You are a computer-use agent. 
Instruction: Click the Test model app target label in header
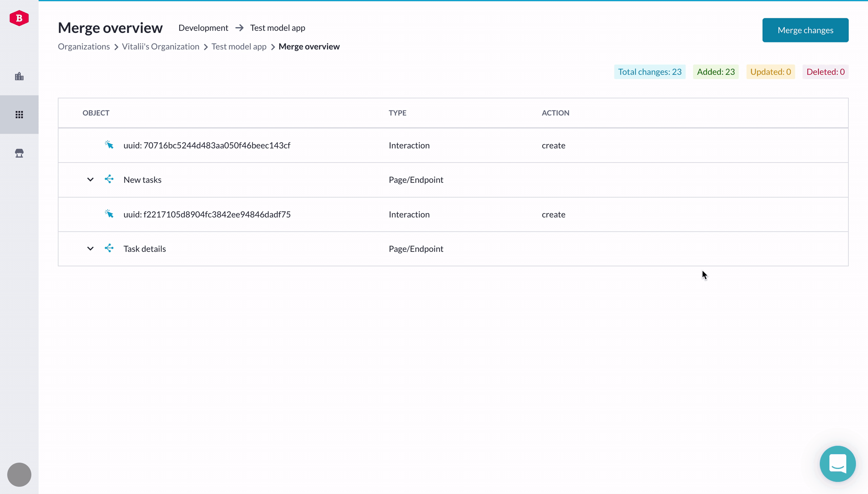click(278, 28)
